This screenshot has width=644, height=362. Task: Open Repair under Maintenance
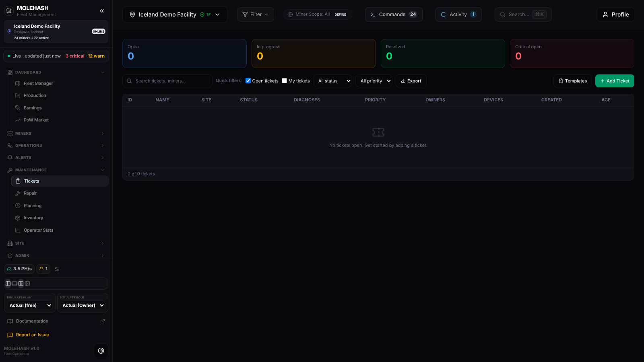click(60, 193)
